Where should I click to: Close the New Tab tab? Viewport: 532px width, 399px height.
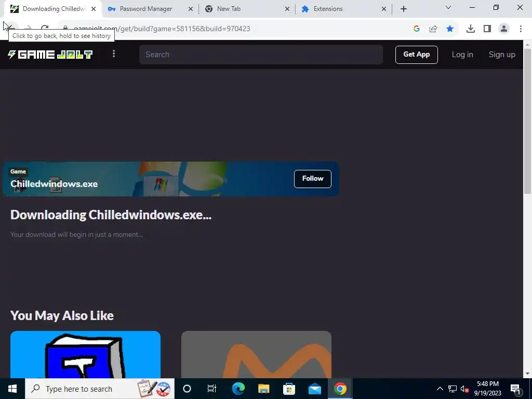click(287, 9)
